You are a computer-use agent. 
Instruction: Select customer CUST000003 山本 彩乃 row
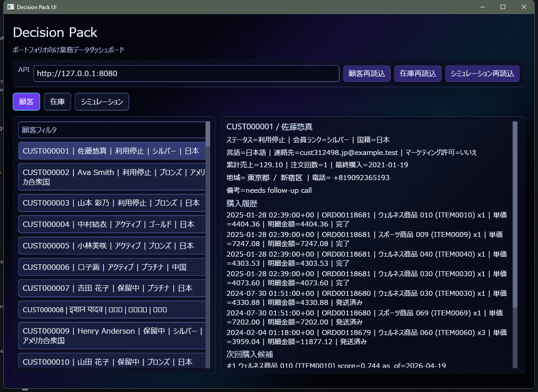(x=112, y=203)
